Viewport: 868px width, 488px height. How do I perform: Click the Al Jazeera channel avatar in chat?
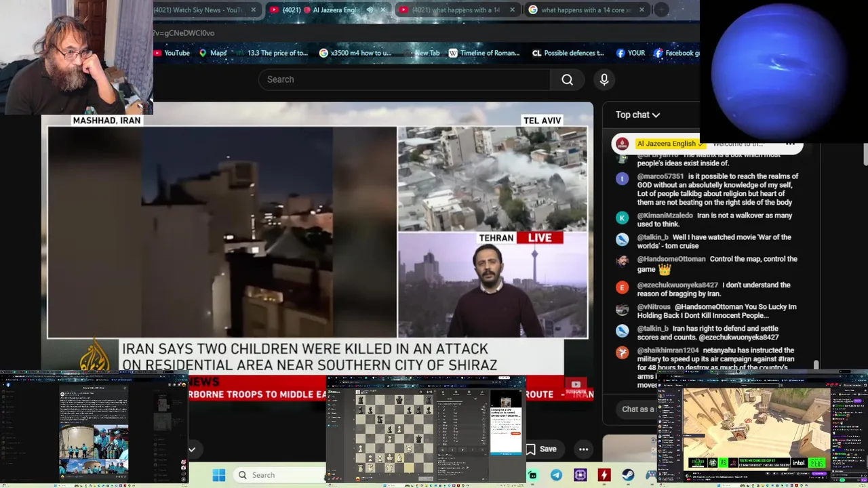(x=622, y=144)
